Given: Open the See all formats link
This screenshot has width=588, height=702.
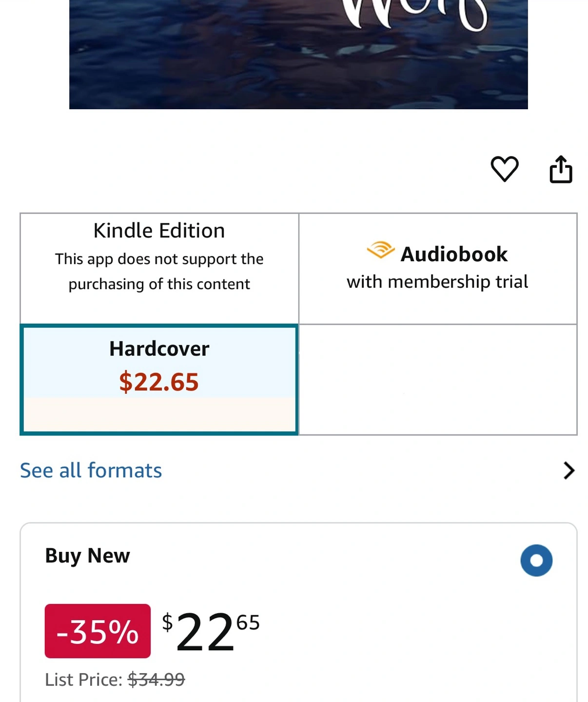Looking at the screenshot, I should click(91, 470).
